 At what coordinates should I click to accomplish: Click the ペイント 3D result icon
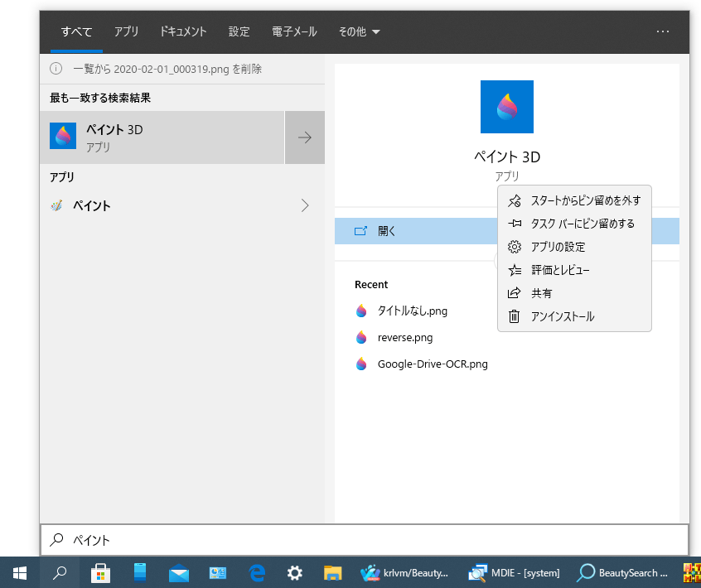click(x=63, y=136)
